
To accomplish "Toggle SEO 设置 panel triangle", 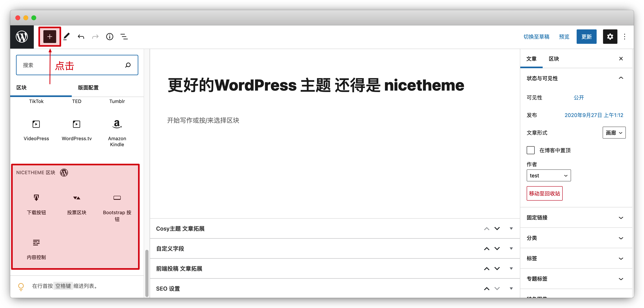I will pyautogui.click(x=511, y=288).
